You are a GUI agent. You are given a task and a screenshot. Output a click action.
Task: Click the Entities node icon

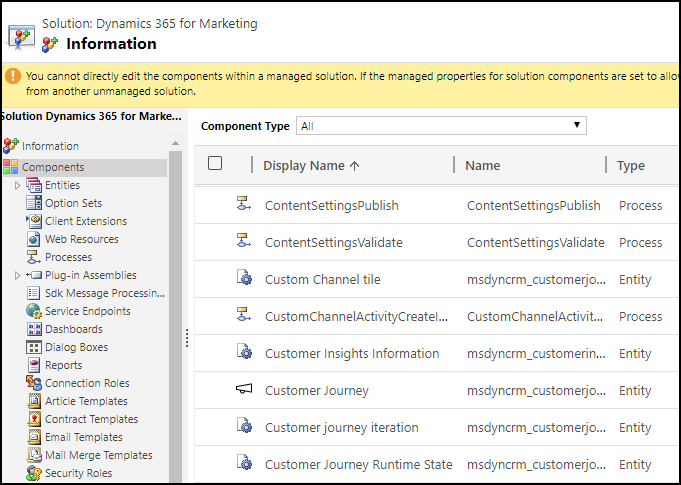pos(34,185)
